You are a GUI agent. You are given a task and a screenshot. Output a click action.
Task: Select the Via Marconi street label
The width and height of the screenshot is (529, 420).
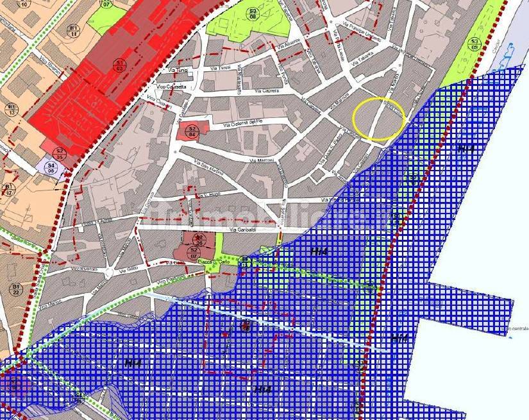click(x=262, y=160)
